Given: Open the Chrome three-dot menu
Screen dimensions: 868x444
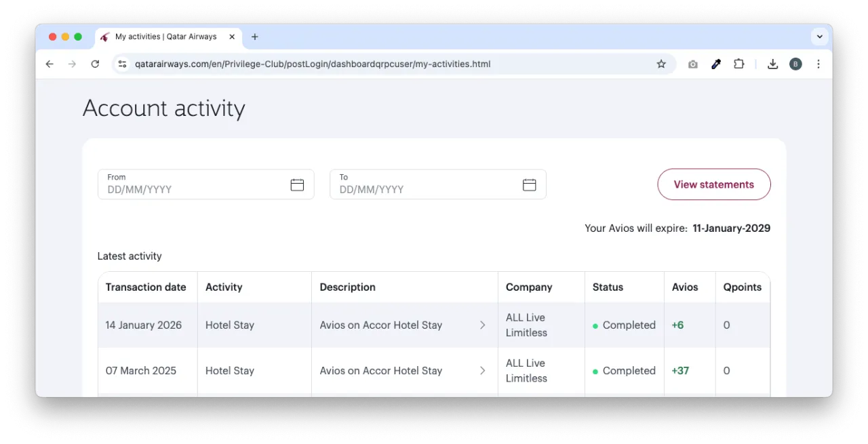Looking at the screenshot, I should (x=818, y=64).
